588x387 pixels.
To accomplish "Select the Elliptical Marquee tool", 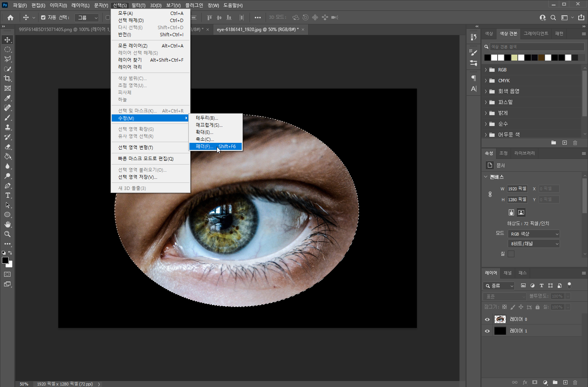I will (7, 49).
